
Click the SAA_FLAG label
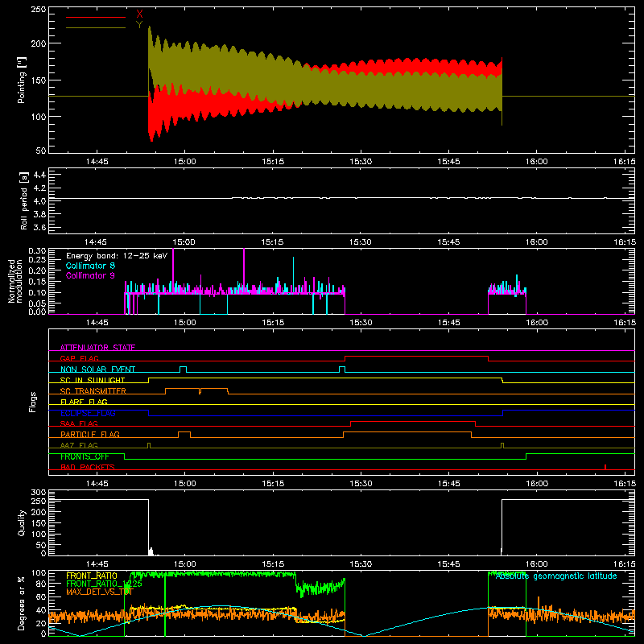tap(79, 423)
